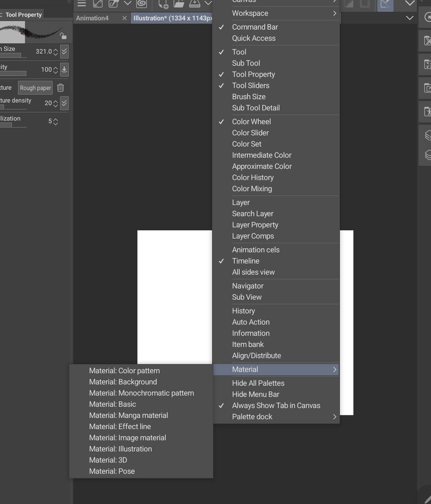Choose Hide All Palettes menu entry

coord(258,383)
